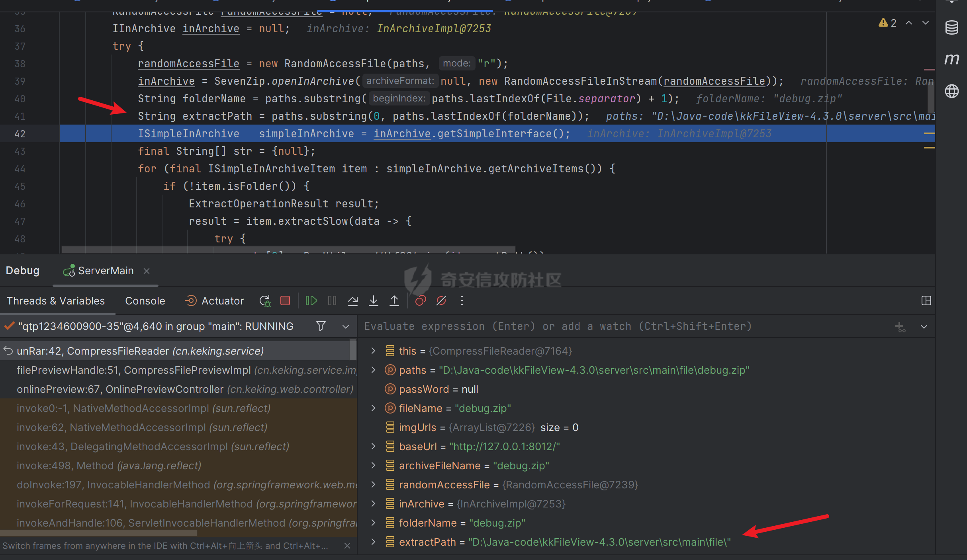Select invoke:62 NativeMethodAccessorImpl frame
Screen dimensions: 967x560
coord(178,427)
